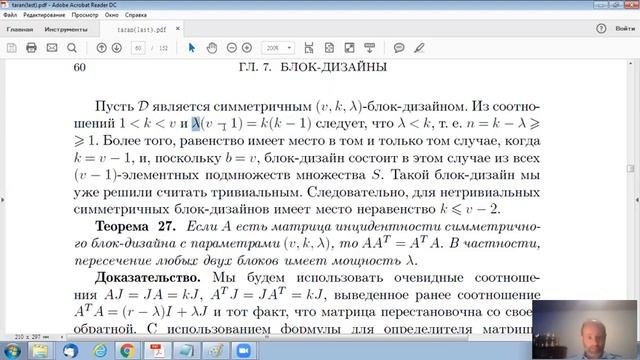Open the Find text magnifier icon
This screenshot has width=640, height=360.
click(72, 48)
